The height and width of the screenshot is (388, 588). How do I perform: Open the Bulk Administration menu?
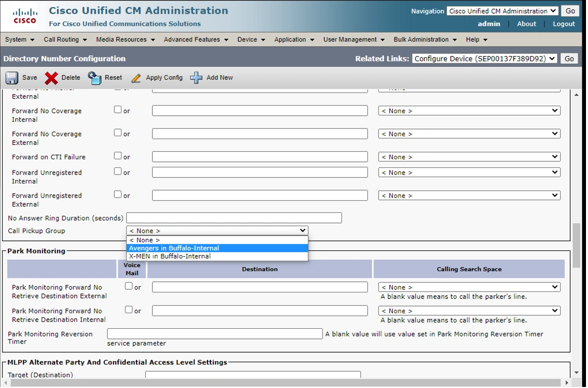[x=425, y=39]
